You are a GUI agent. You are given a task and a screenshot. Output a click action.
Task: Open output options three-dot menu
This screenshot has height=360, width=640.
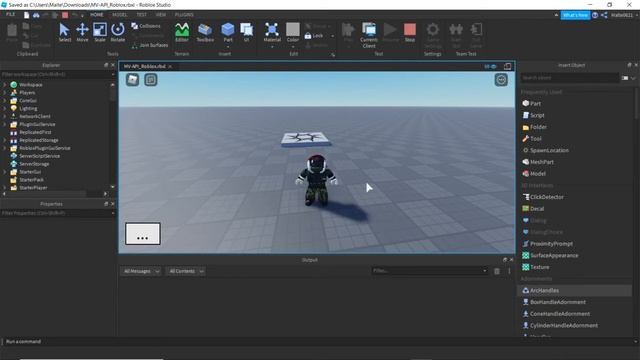tap(509, 271)
